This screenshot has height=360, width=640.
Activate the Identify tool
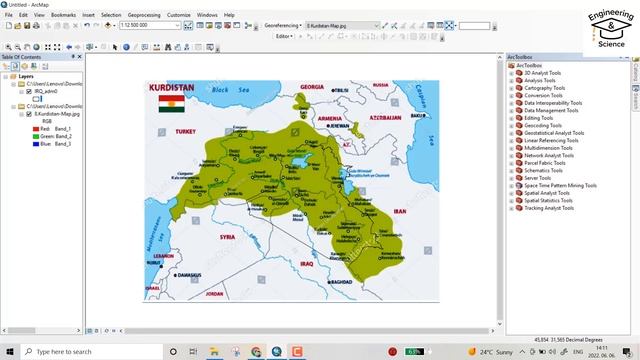(x=126, y=47)
